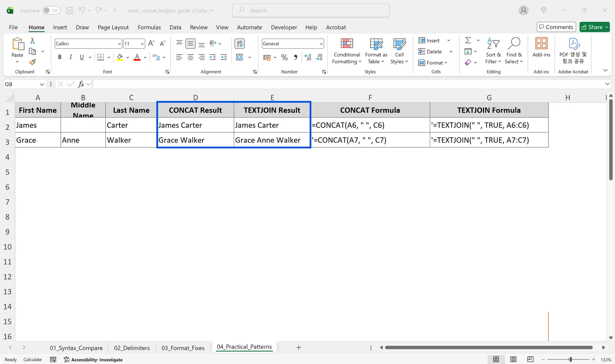The width and height of the screenshot is (615, 364).
Task: Toggle AutoSave switch
Action: point(51,10)
